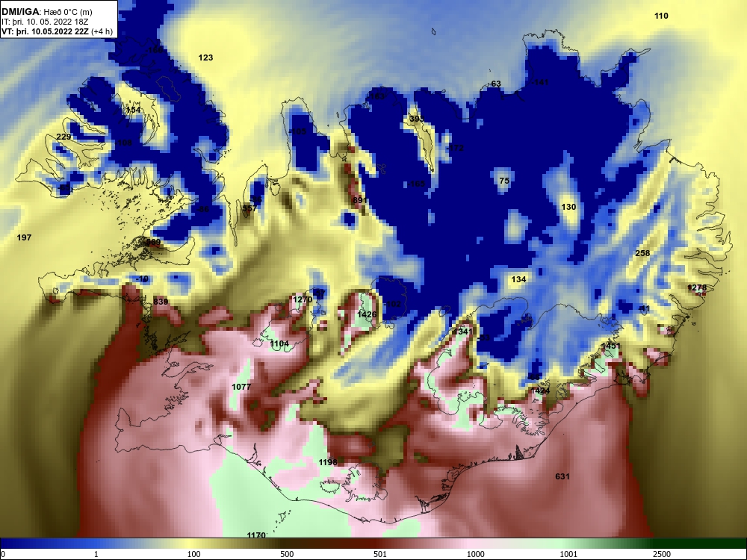Click the southern value 1170
This screenshot has width=747, height=560.
(x=256, y=535)
